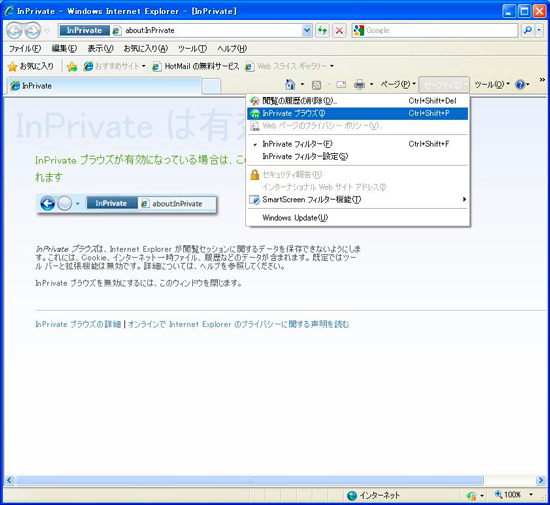Select Web ページのプライバシー ポリシー(V) item
This screenshot has width=550, height=505.
[357, 126]
